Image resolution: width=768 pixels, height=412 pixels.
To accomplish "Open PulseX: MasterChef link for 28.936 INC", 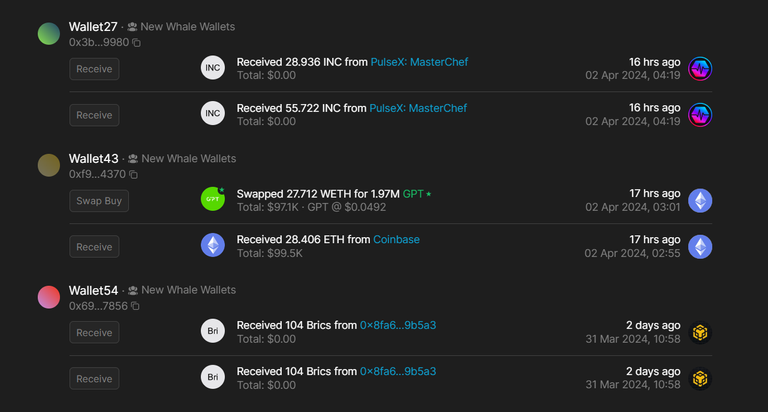I will (x=419, y=62).
